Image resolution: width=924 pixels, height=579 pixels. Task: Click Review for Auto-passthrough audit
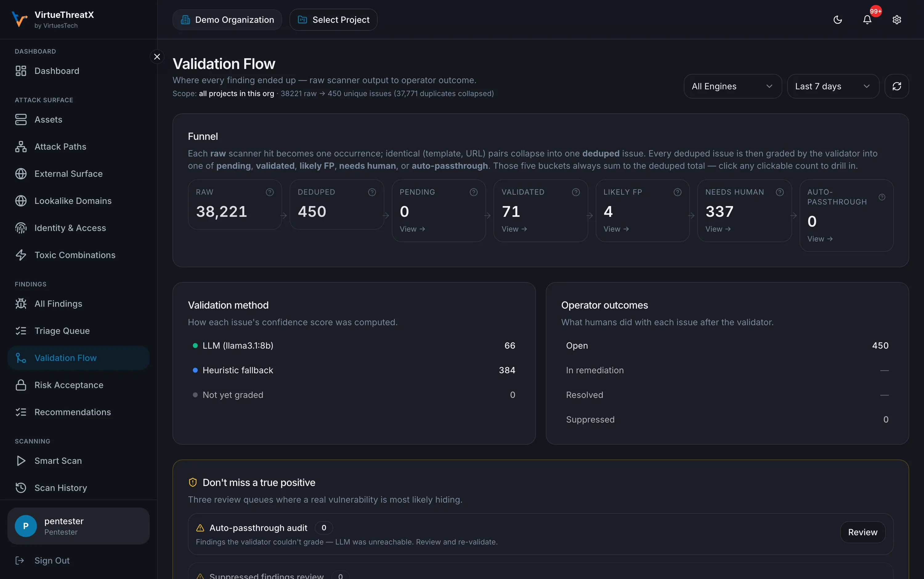point(863,532)
